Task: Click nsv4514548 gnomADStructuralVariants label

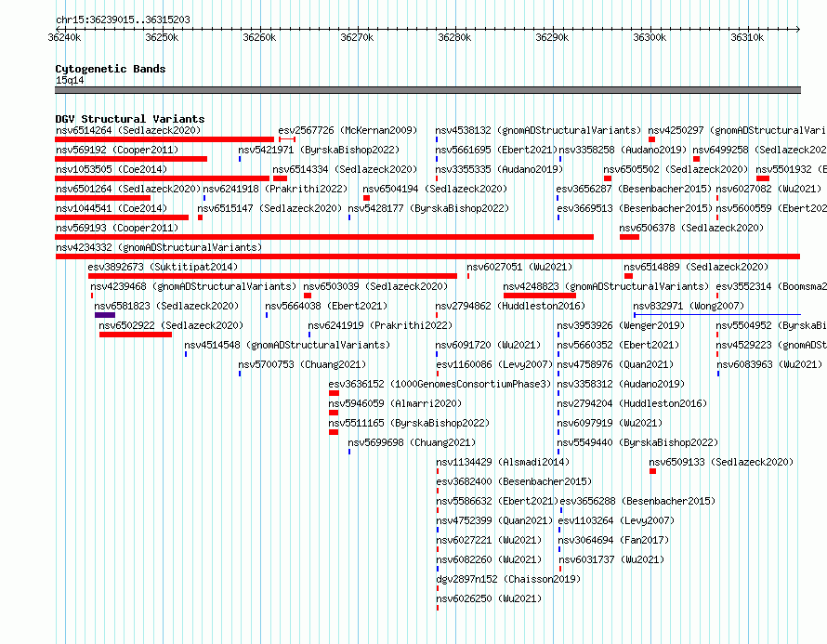Action: [x=287, y=345]
